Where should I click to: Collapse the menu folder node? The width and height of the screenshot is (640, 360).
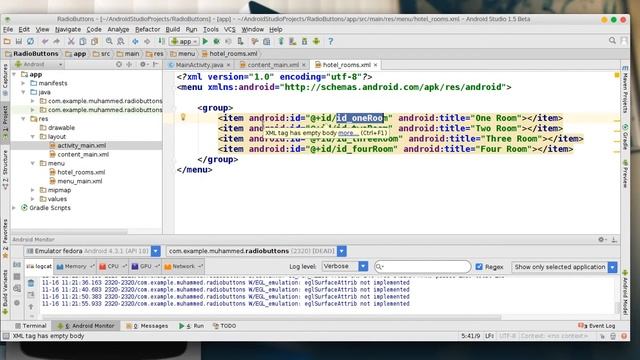pyautogui.click(x=33, y=163)
